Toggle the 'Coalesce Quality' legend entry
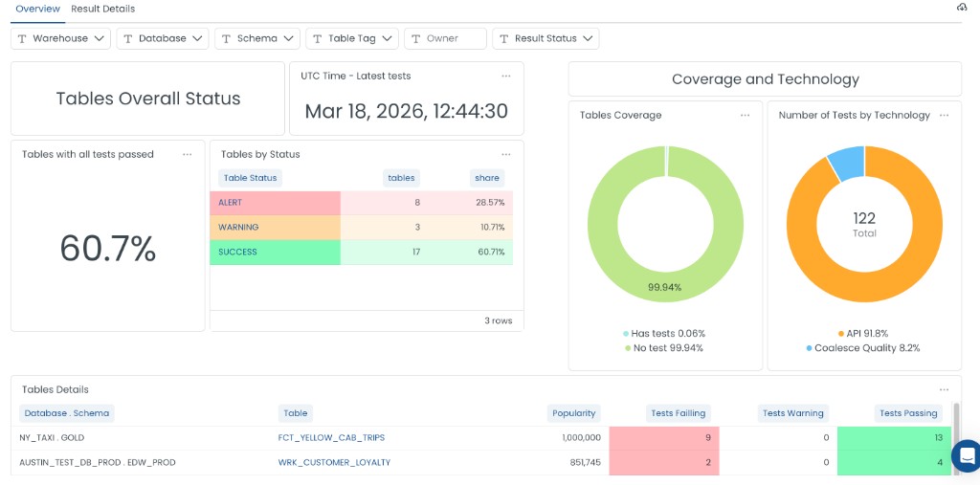 [862, 348]
